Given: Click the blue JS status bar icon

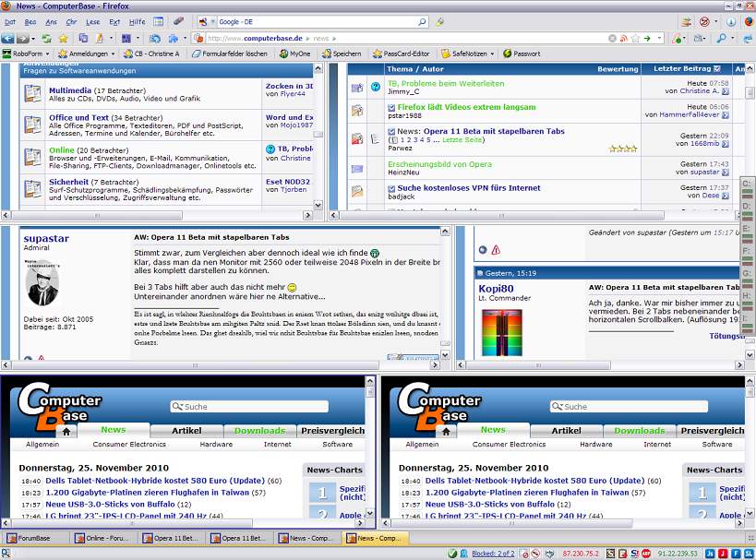Looking at the screenshot, I should [x=710, y=554].
